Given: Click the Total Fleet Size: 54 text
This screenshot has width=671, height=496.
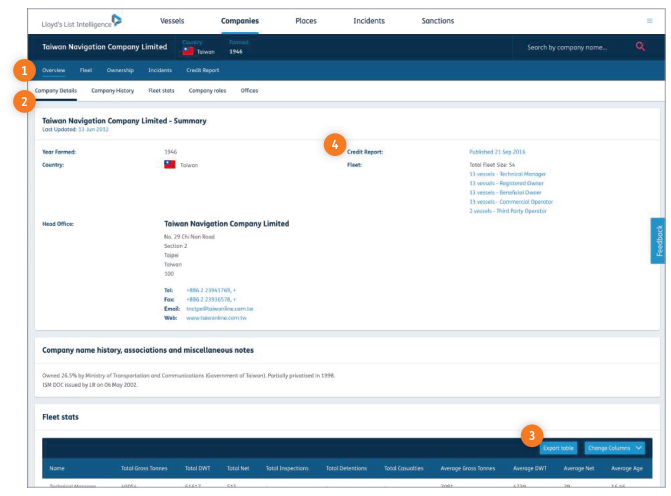Looking at the screenshot, I should tap(492, 165).
